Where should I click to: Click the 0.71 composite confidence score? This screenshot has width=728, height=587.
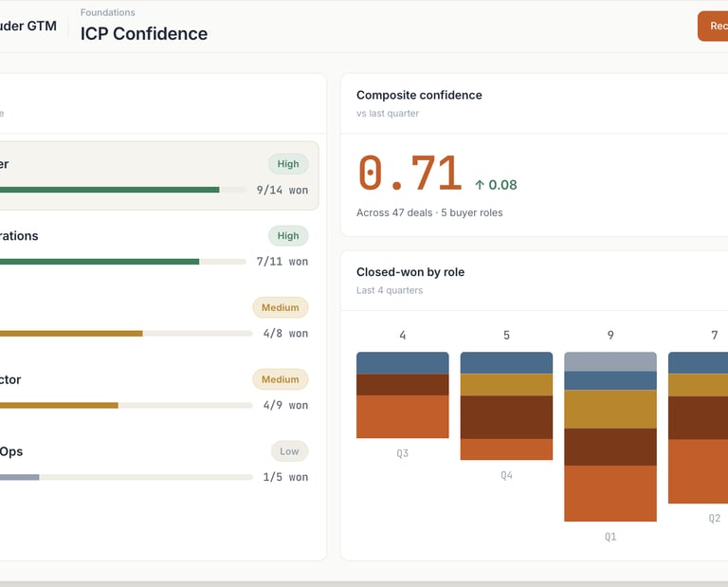pyautogui.click(x=409, y=174)
